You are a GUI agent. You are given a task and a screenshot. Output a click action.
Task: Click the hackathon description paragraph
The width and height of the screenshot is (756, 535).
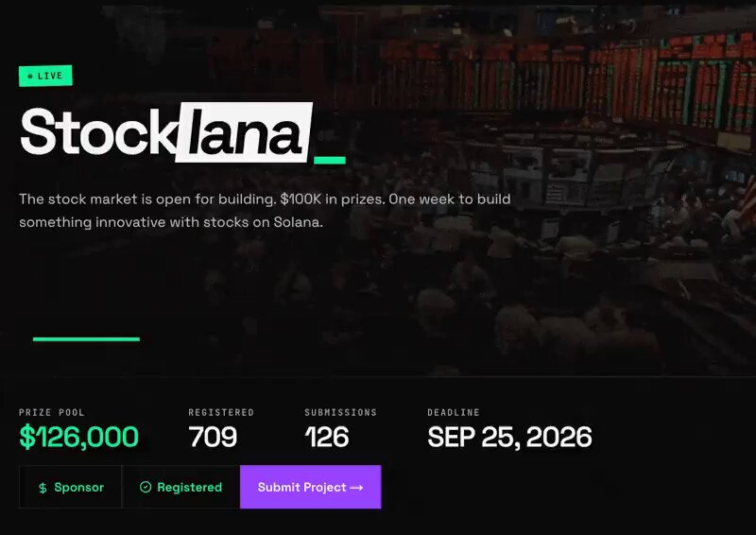(265, 211)
